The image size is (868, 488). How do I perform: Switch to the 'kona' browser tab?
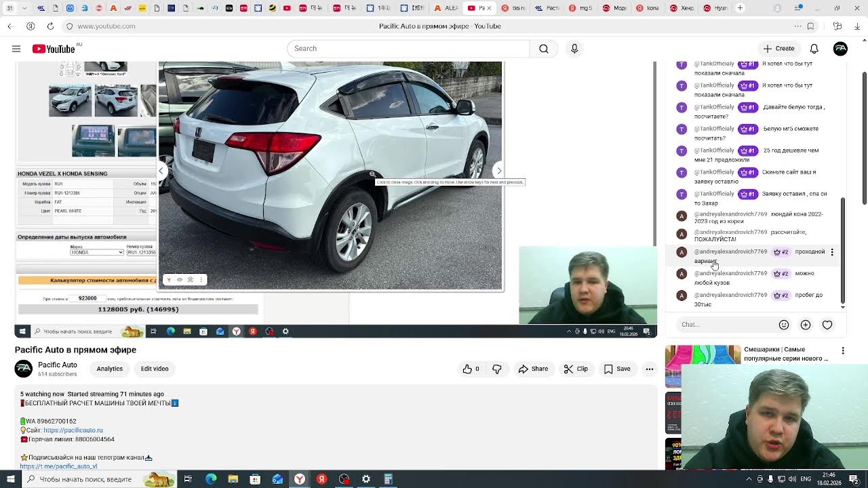[x=649, y=8]
